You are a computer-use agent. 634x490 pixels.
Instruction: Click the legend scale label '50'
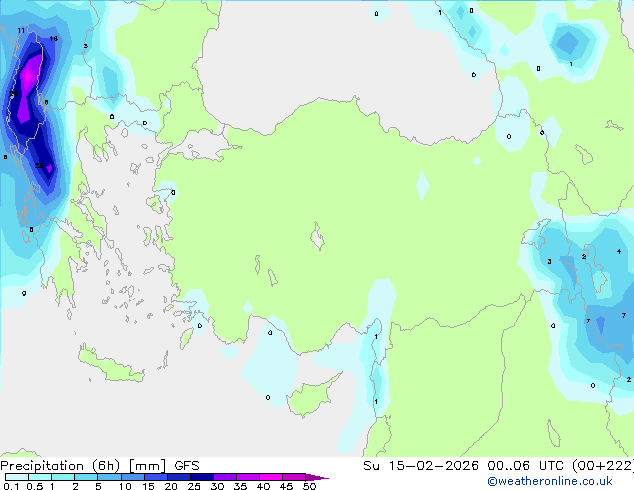[x=309, y=486]
